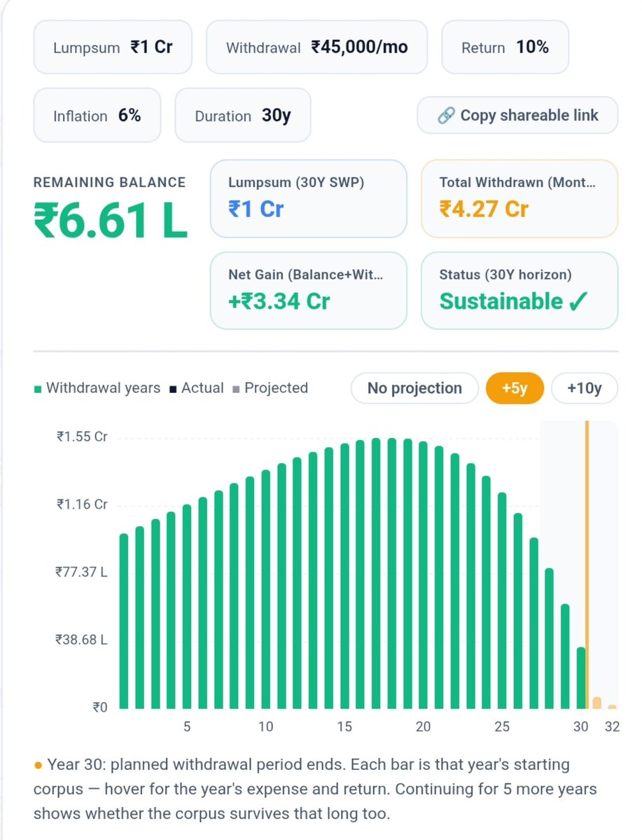Screen dimensions: 642x840
Task: Click the orange year-30 end marker line
Action: 587,565
